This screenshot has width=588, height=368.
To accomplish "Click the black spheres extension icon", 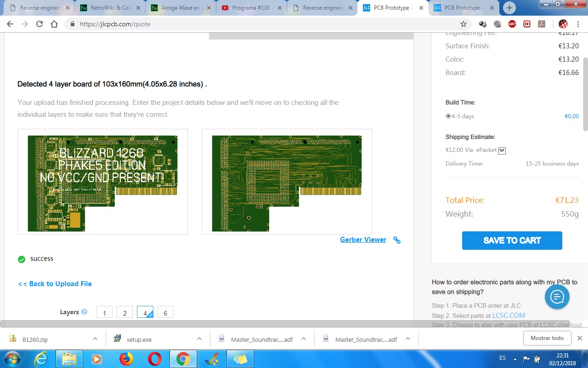I will tap(483, 24).
